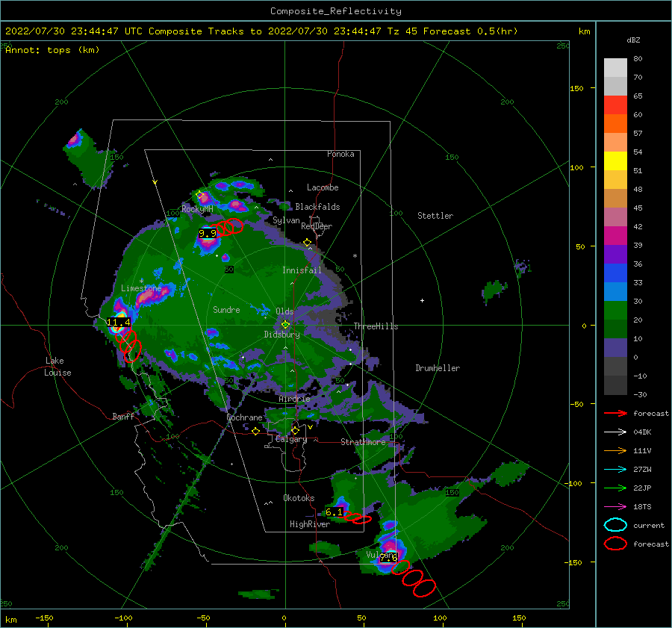Click the 36 dBZ blue swatch

pyautogui.click(x=615, y=273)
